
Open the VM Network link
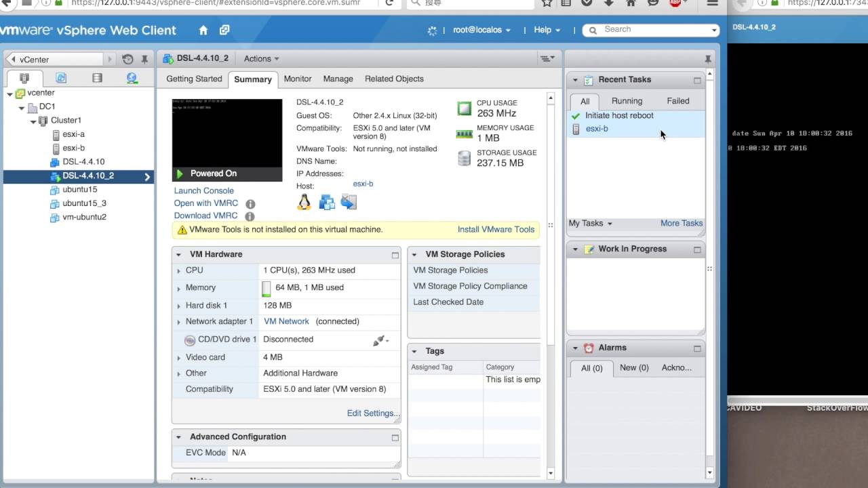coord(286,322)
